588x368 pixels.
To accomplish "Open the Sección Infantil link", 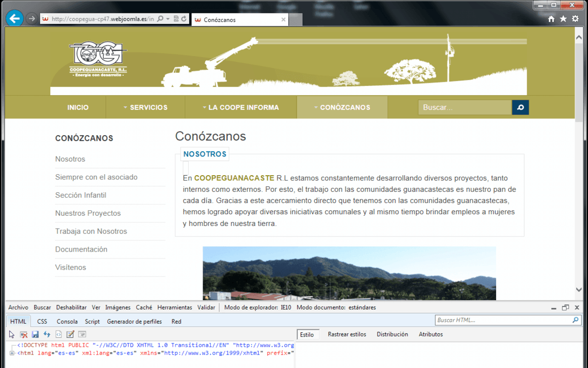I will tap(81, 195).
